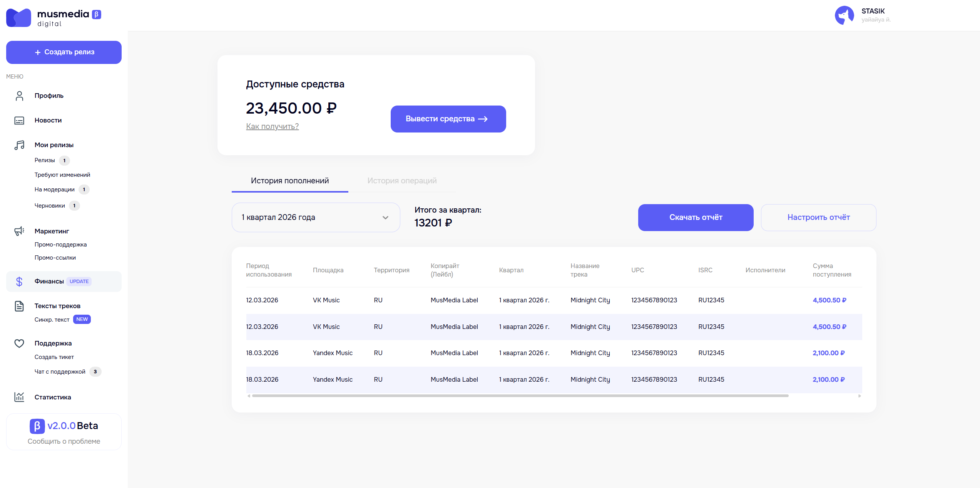Viewport: 980px width, 488px height.
Task: Click the Статистика chart icon
Action: pos(19,397)
